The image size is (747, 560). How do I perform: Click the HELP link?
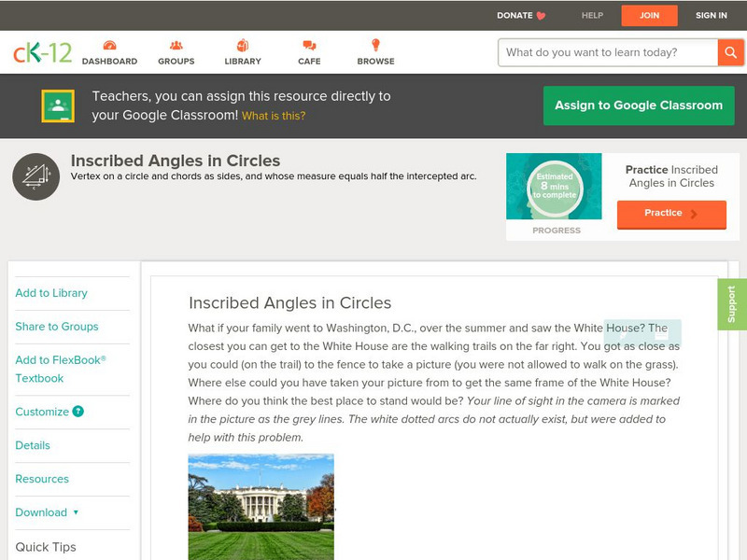592,15
